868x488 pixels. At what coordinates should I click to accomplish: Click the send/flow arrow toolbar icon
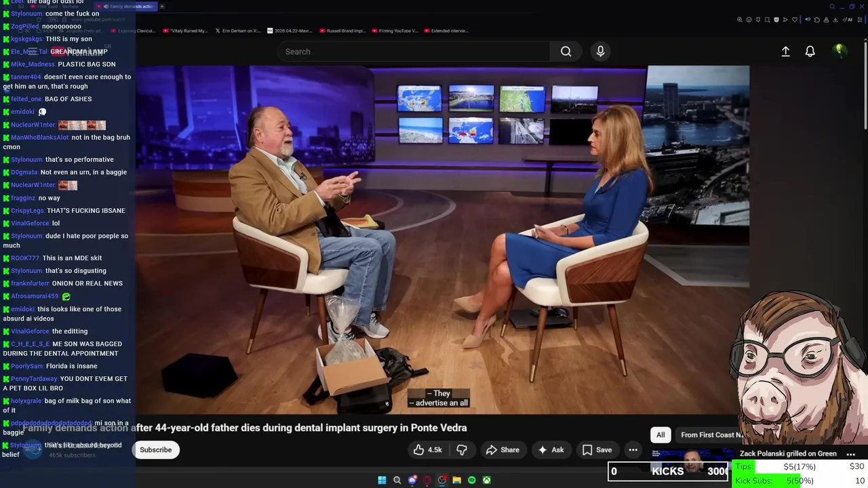pos(785,20)
